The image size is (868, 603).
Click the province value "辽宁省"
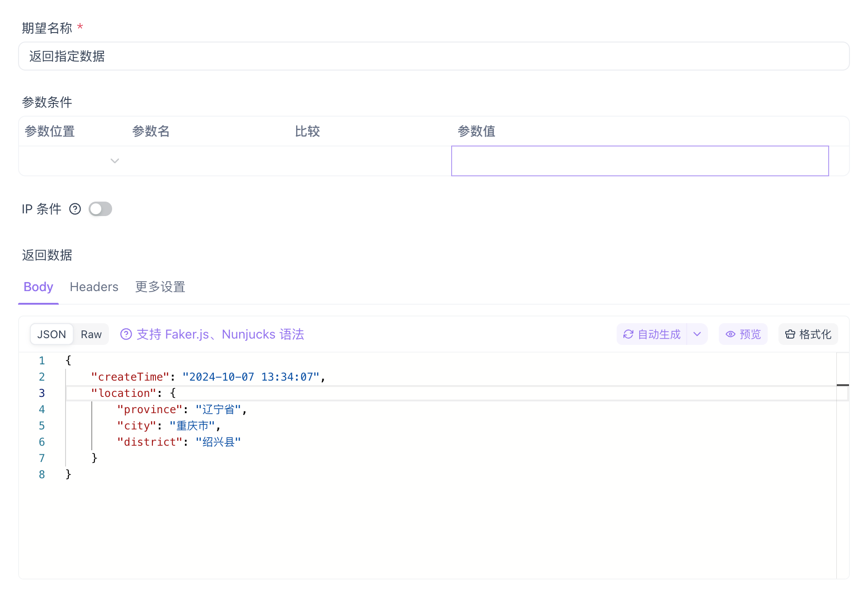coord(218,409)
